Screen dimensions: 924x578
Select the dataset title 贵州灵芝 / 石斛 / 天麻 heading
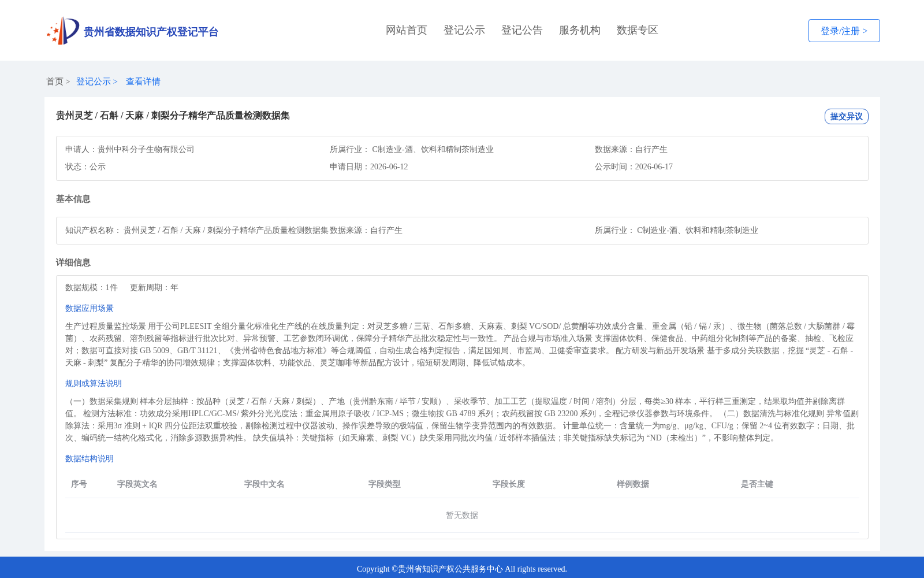[x=173, y=116]
